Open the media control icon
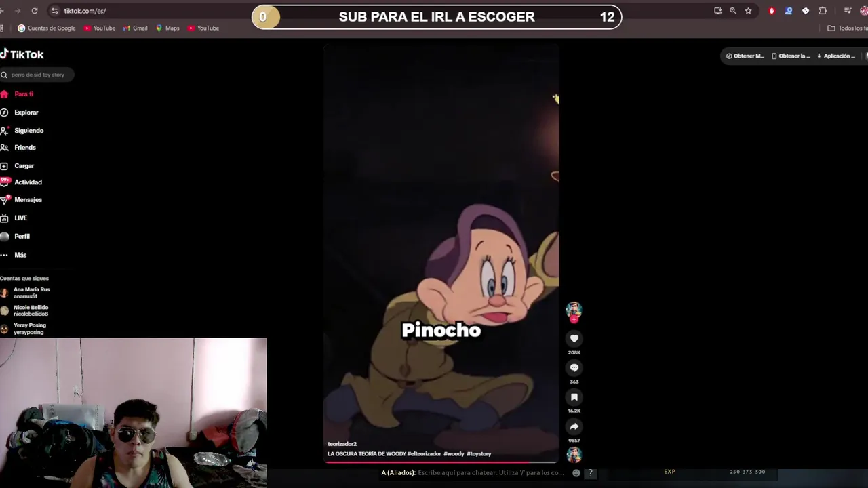868x488 pixels. point(848,11)
